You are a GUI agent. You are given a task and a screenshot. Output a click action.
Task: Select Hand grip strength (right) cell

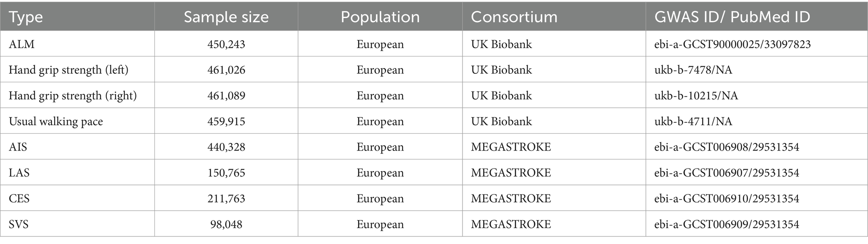tap(73, 96)
